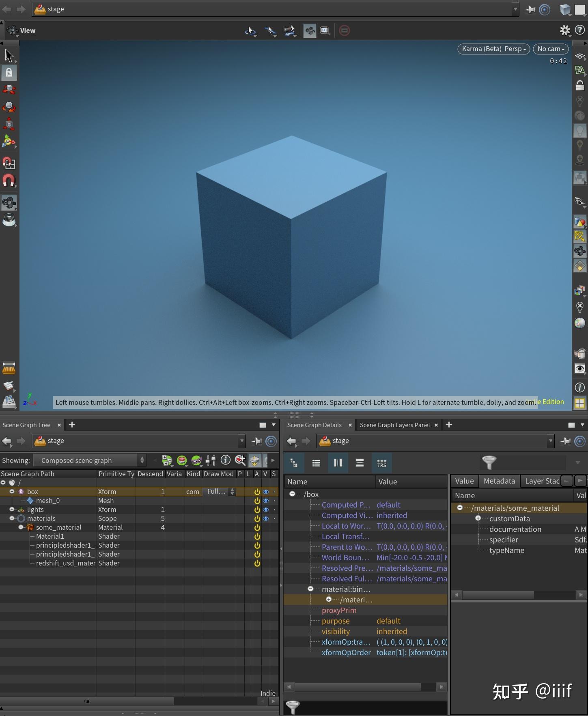Open the Layer Stack tab
The height and width of the screenshot is (716, 588).
pyautogui.click(x=542, y=481)
